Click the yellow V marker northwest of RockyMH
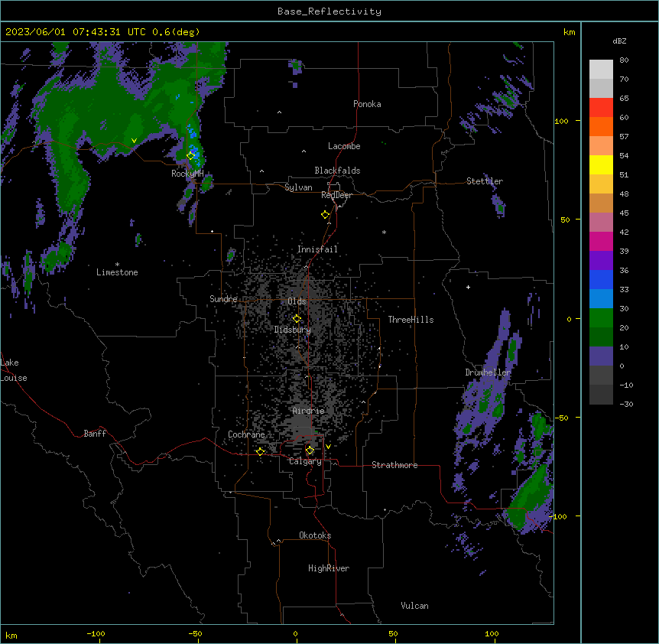The height and width of the screenshot is (644, 659). pyautogui.click(x=134, y=141)
